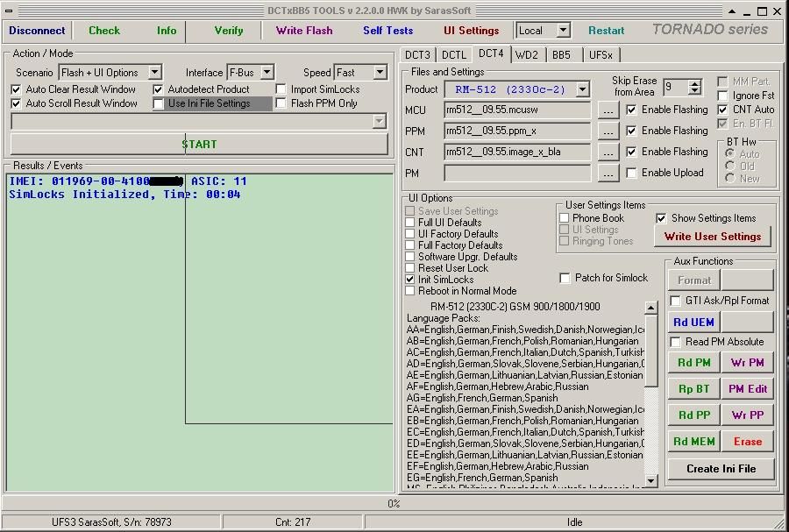Enable Reset User Lock
The width and height of the screenshot is (789, 532).
click(410, 268)
